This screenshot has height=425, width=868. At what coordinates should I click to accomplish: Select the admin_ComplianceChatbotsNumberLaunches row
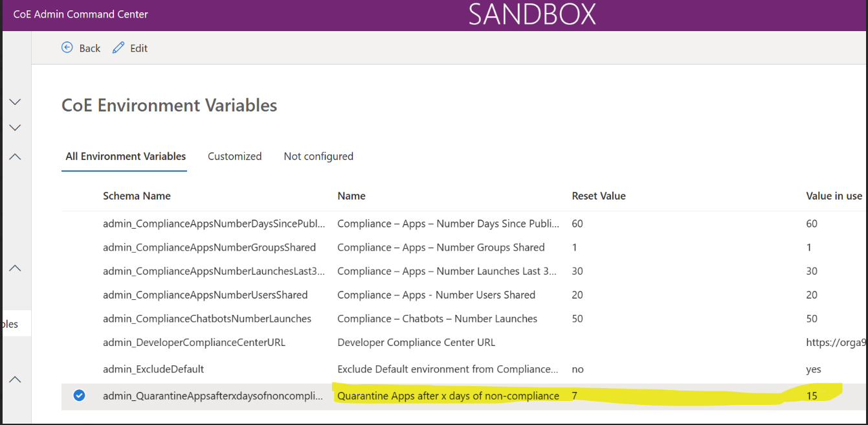207,318
